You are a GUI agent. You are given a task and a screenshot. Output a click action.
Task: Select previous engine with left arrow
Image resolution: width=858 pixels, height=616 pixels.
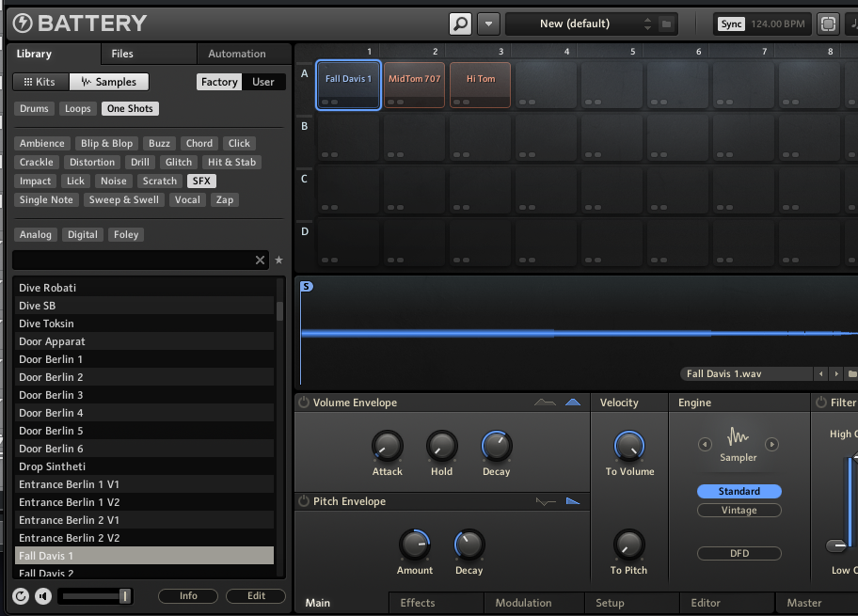[705, 444]
